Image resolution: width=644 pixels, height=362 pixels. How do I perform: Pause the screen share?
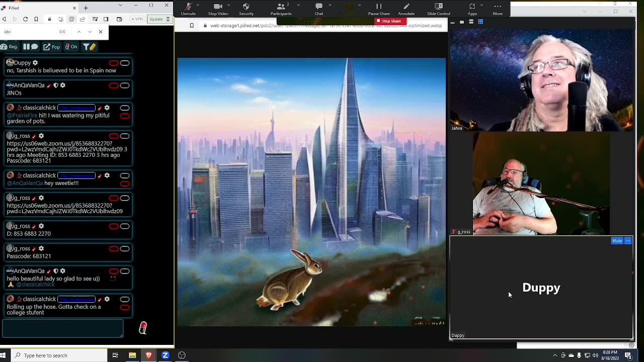[379, 9]
